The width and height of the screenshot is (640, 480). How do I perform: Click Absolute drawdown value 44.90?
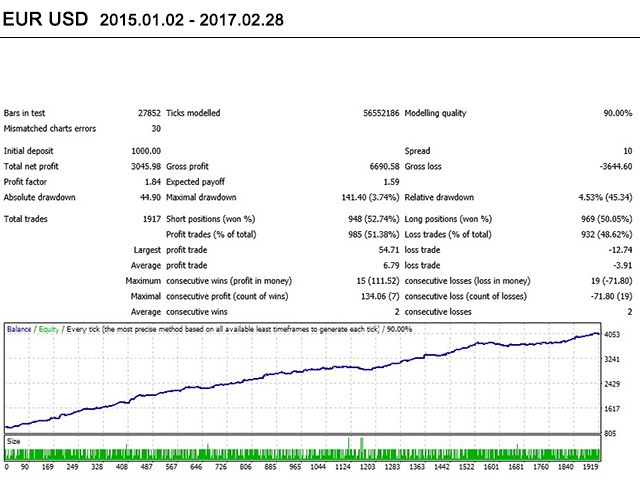click(x=150, y=198)
